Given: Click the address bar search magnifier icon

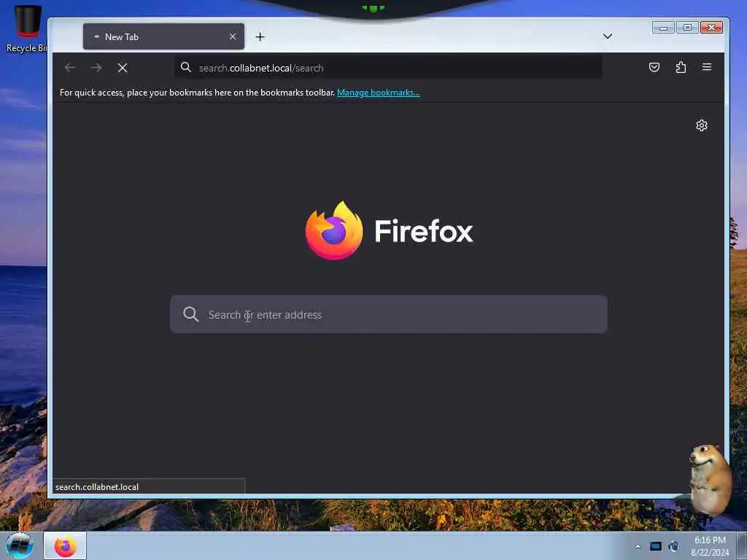Looking at the screenshot, I should (x=186, y=68).
